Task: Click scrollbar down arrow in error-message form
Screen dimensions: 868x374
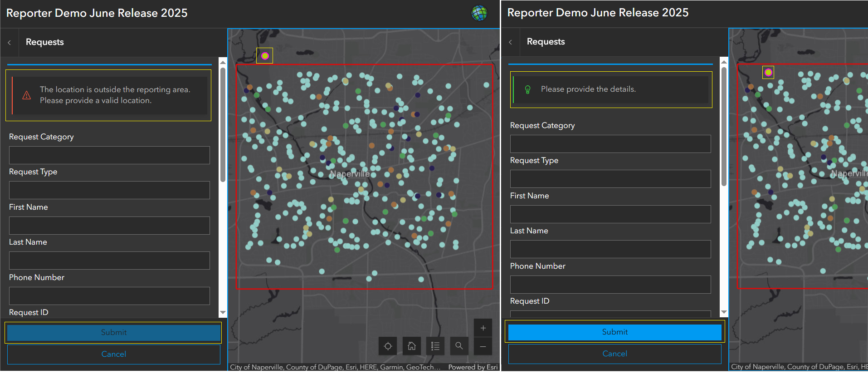Action: click(x=223, y=313)
